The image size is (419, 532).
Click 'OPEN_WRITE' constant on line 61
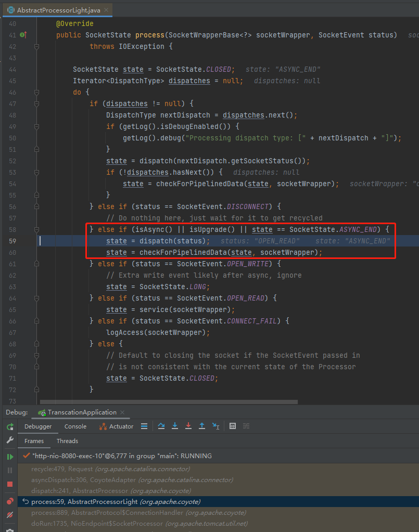247,264
